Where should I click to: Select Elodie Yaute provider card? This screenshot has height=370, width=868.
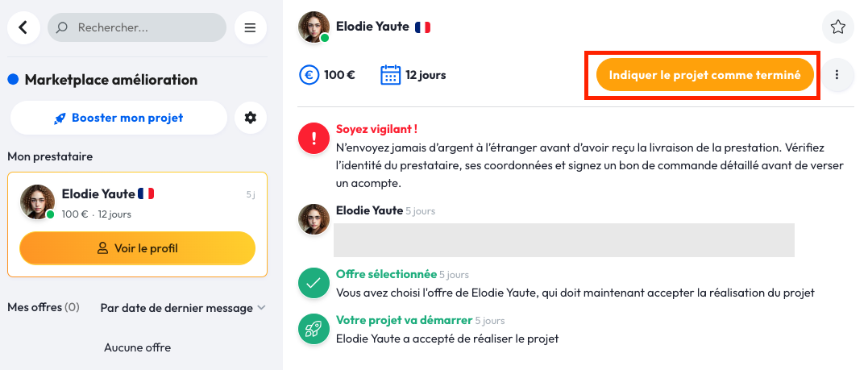[x=137, y=202]
